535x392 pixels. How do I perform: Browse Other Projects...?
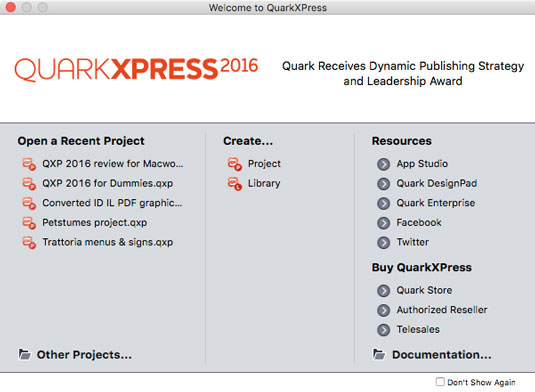84,355
